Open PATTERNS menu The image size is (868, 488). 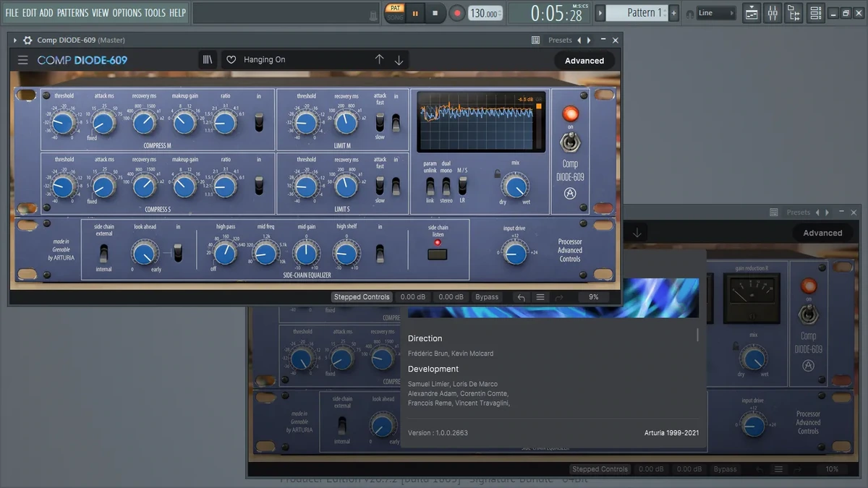point(73,13)
